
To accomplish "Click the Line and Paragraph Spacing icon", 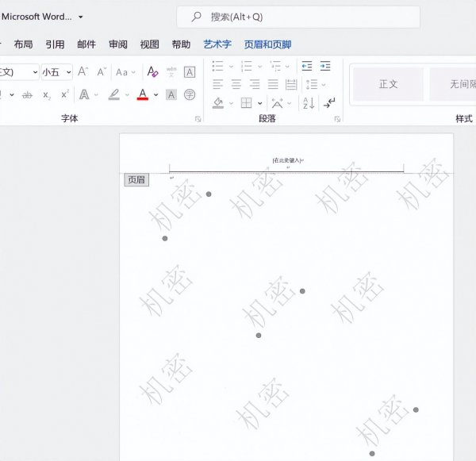I will tap(312, 84).
